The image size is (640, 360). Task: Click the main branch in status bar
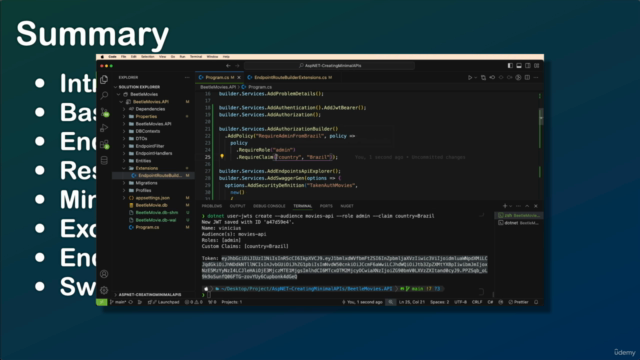tap(118, 302)
